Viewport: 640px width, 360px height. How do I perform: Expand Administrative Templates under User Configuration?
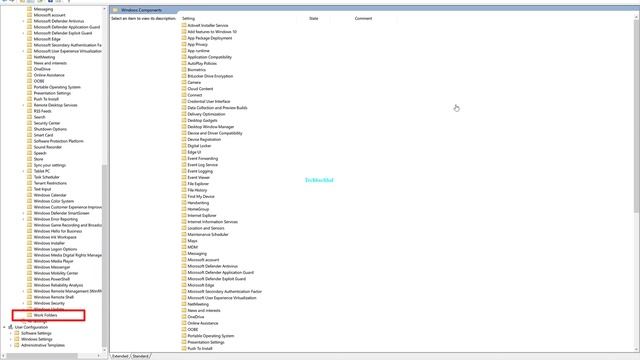click(11, 345)
